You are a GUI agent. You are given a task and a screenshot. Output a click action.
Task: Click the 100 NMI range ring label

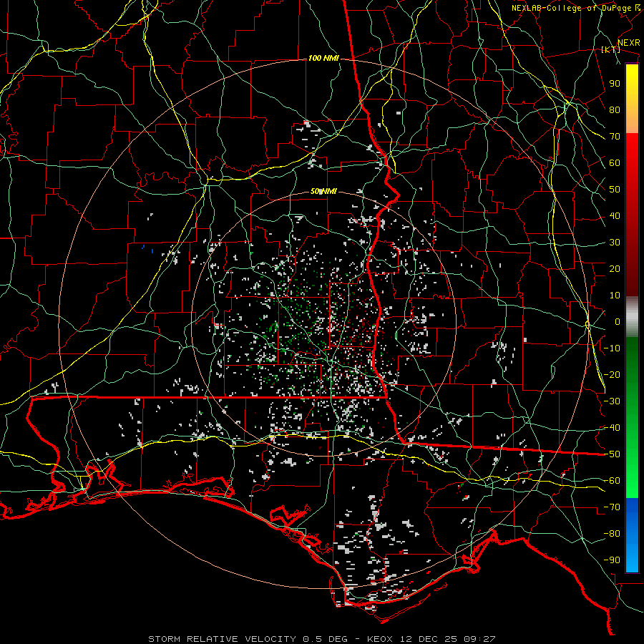click(323, 59)
